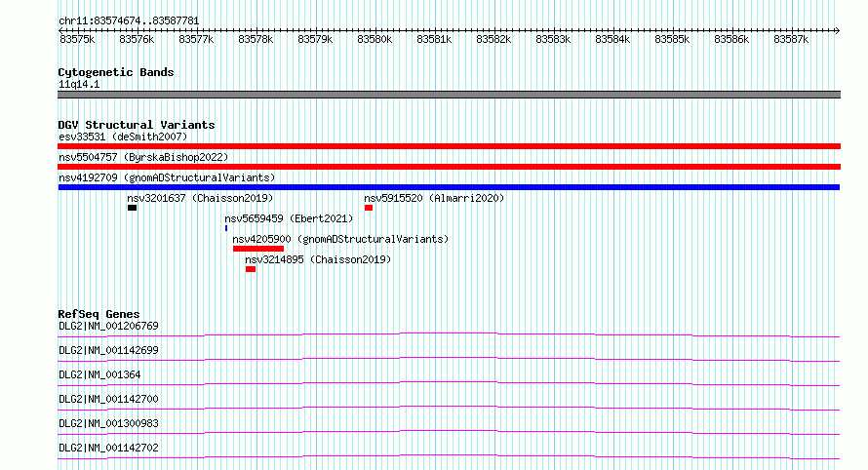The width and height of the screenshot is (868, 470).
Task: Click the DGV Structural Variants track heading
Action: pyautogui.click(x=137, y=125)
